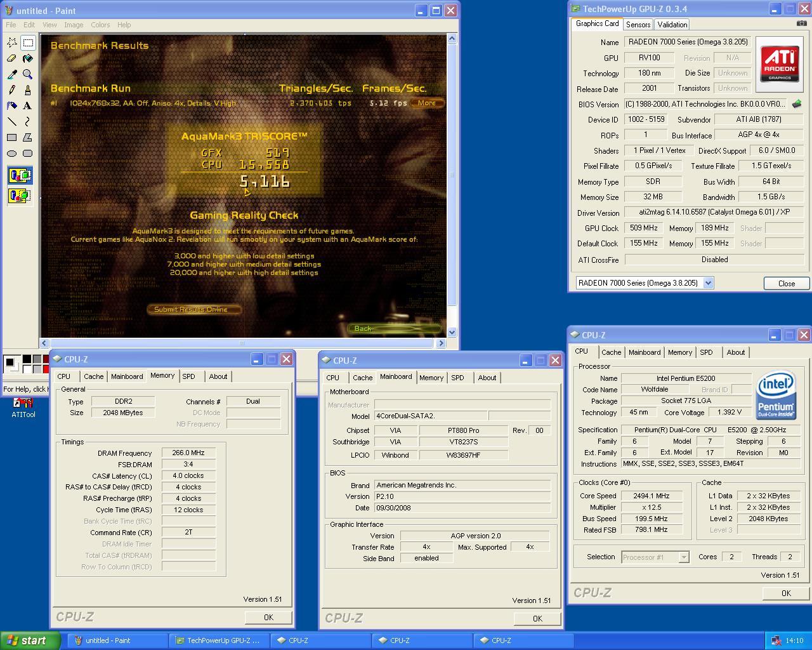Viewport: 812px width, 650px height.
Task: Click the DRAM Frequency 266.0 MHz value
Action: (188, 453)
